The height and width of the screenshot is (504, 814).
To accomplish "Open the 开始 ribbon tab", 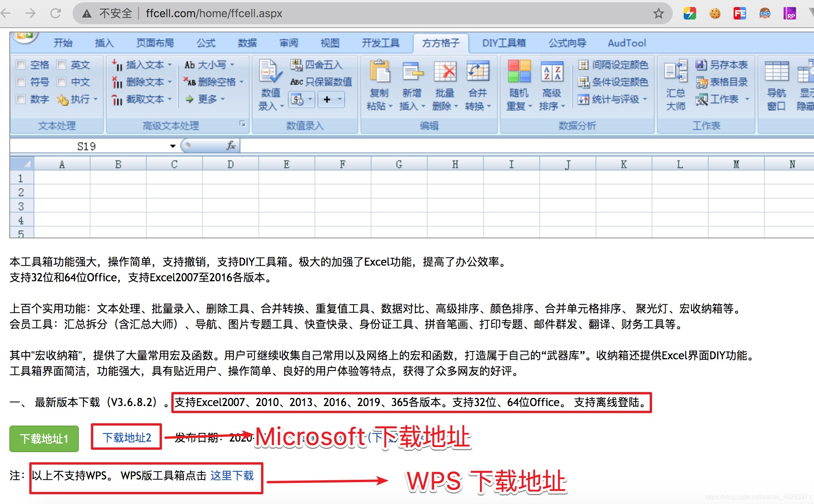I will tap(63, 43).
